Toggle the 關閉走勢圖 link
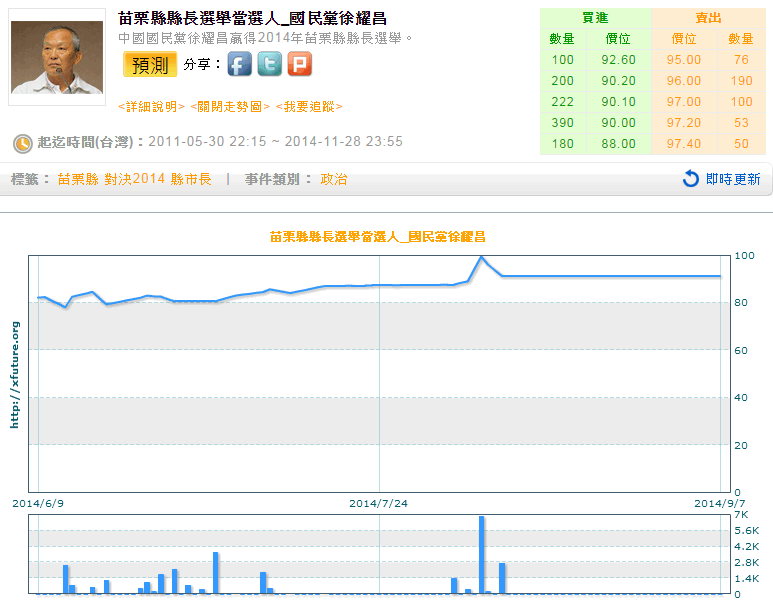773x606 pixels. (230, 107)
